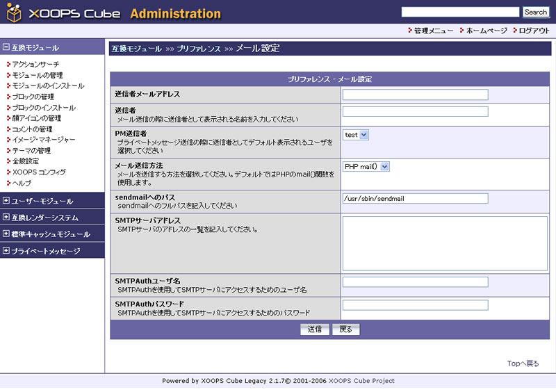Click the 送信者 name input field

click(x=415, y=111)
